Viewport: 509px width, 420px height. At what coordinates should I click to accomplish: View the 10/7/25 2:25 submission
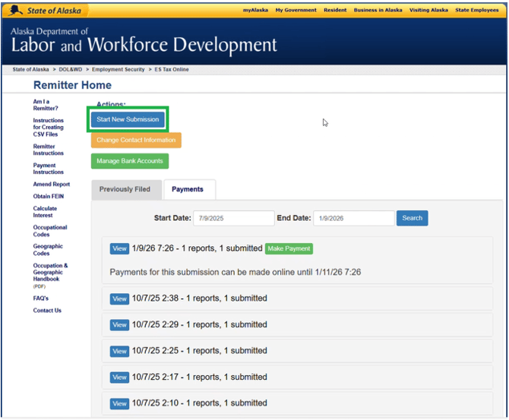[119, 351]
